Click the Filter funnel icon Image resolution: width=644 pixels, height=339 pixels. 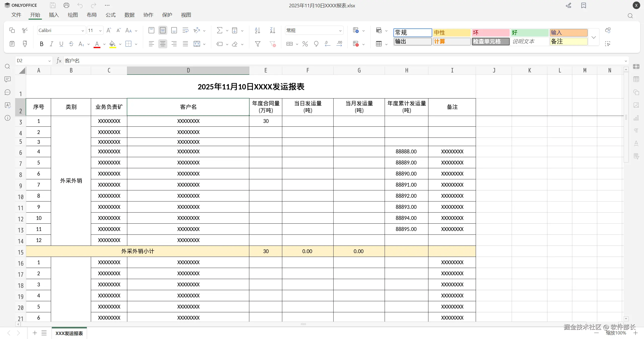(258, 44)
